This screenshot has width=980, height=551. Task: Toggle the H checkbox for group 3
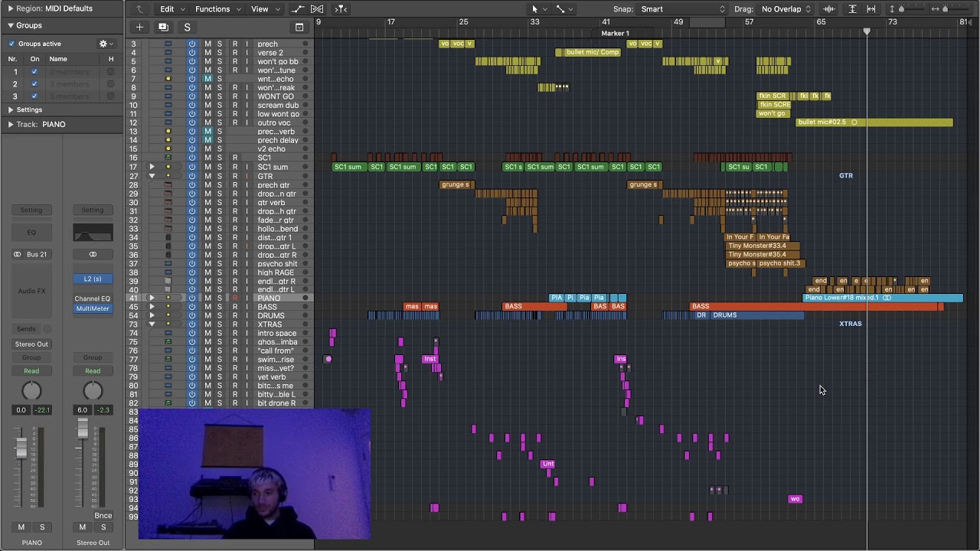(111, 96)
